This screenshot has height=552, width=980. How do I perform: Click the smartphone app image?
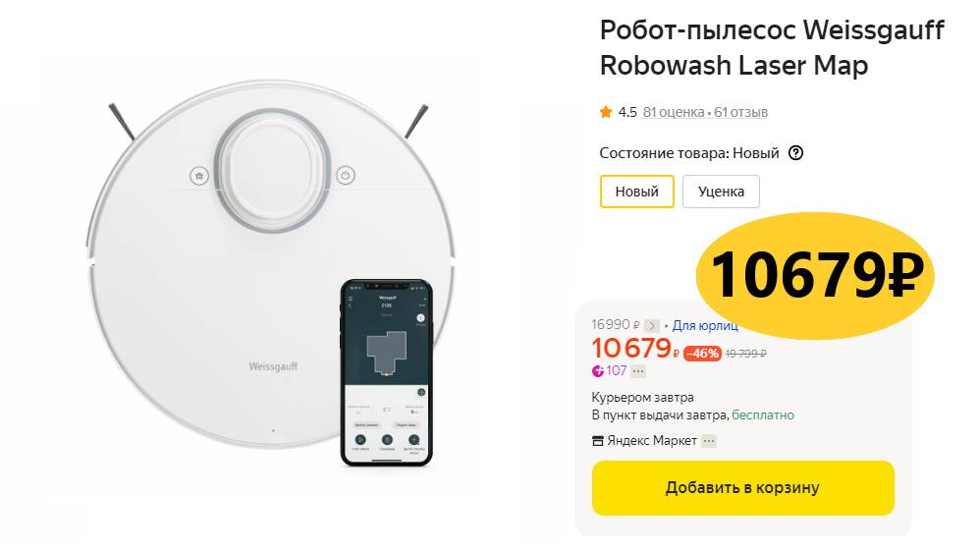pyautogui.click(x=386, y=372)
